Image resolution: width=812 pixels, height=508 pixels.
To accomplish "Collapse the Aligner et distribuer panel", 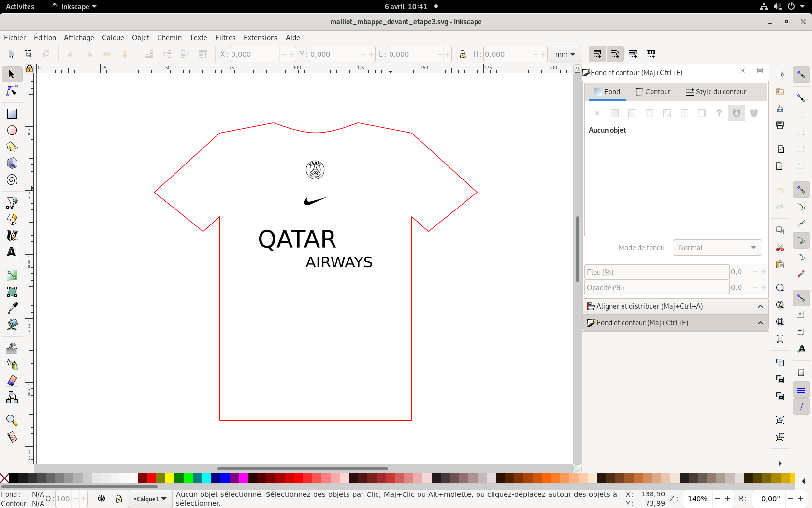I will click(x=760, y=306).
